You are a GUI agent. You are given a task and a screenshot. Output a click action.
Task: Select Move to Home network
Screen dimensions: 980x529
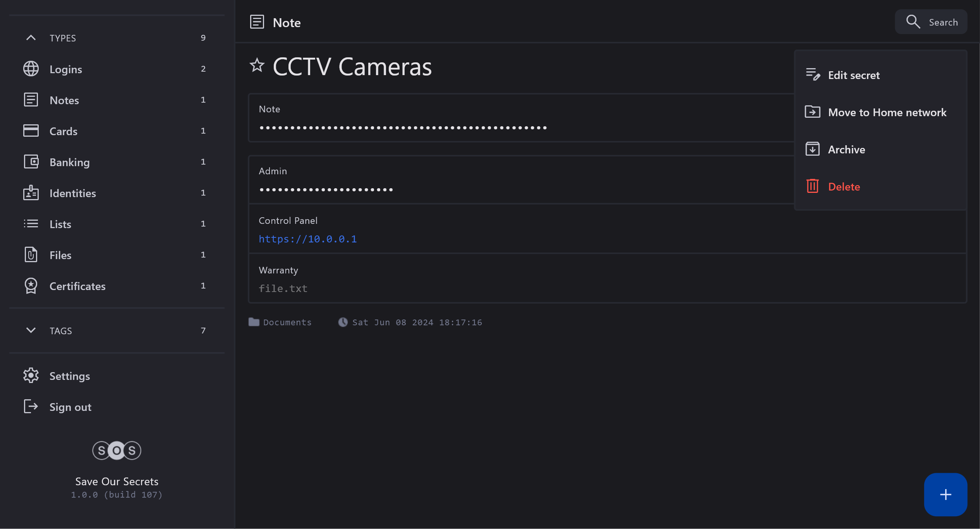[x=887, y=112]
